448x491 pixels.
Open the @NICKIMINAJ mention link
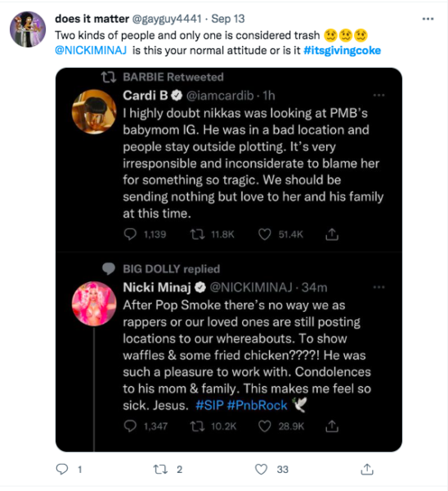pos(91,51)
